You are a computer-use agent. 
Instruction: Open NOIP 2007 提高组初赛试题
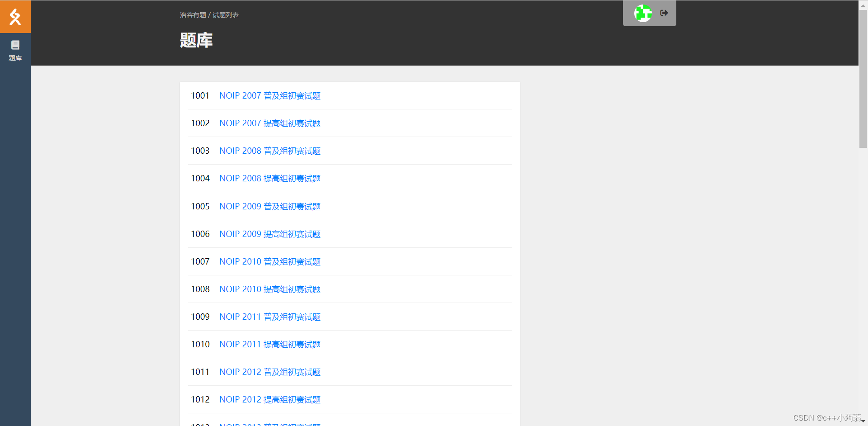point(270,123)
